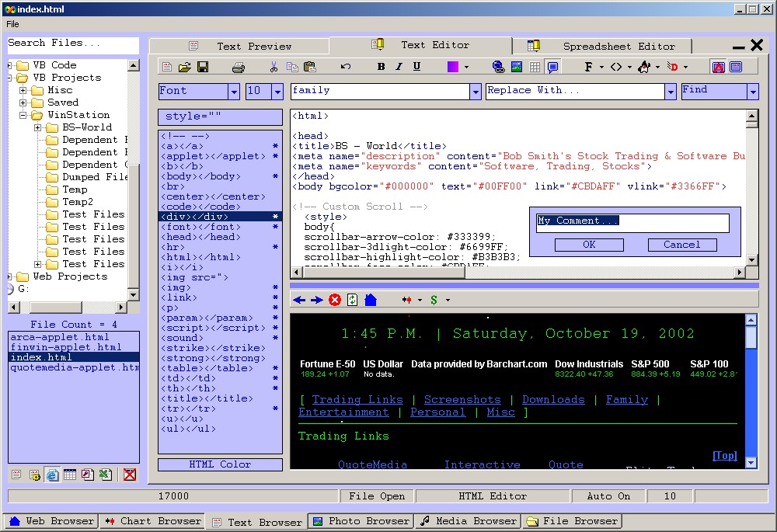Viewport: 777px width, 532px height.
Task: Open the Media Browser bottom tab
Action: click(x=469, y=521)
